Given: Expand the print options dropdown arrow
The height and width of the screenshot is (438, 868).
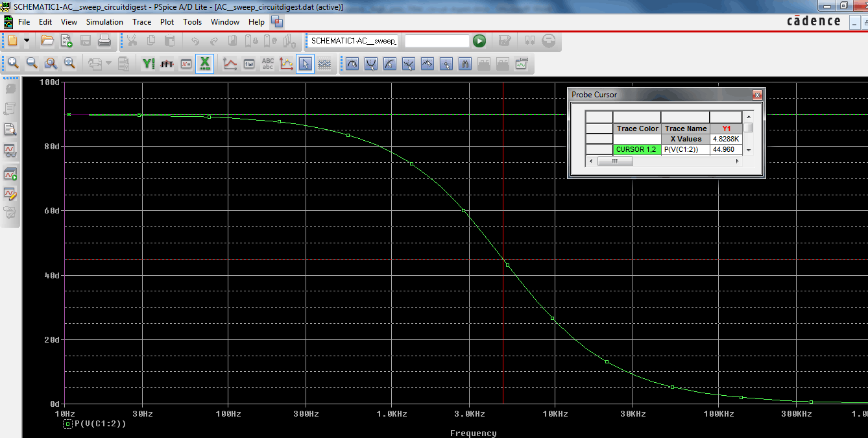Looking at the screenshot, I should click(108, 64).
